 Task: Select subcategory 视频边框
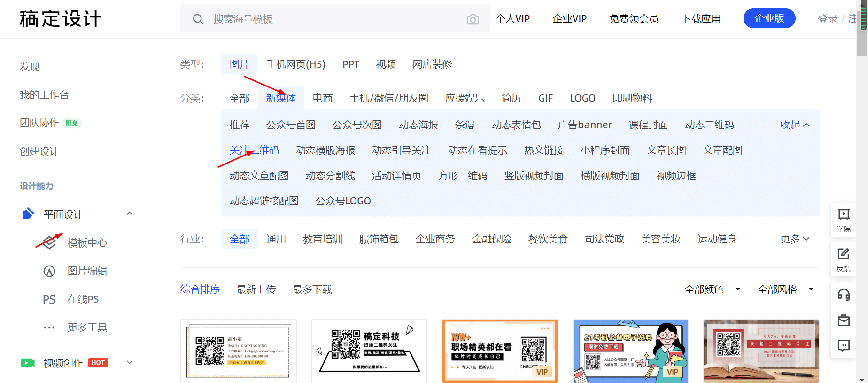[x=676, y=176]
